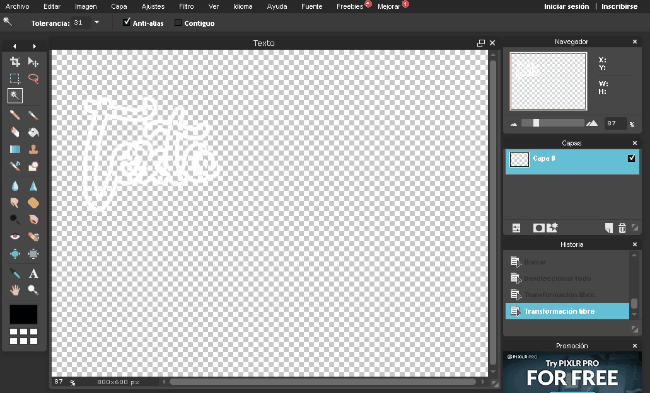Add a layer mask in Capas panel
Image resolution: width=650 pixels, height=393 pixels.
tap(538, 228)
